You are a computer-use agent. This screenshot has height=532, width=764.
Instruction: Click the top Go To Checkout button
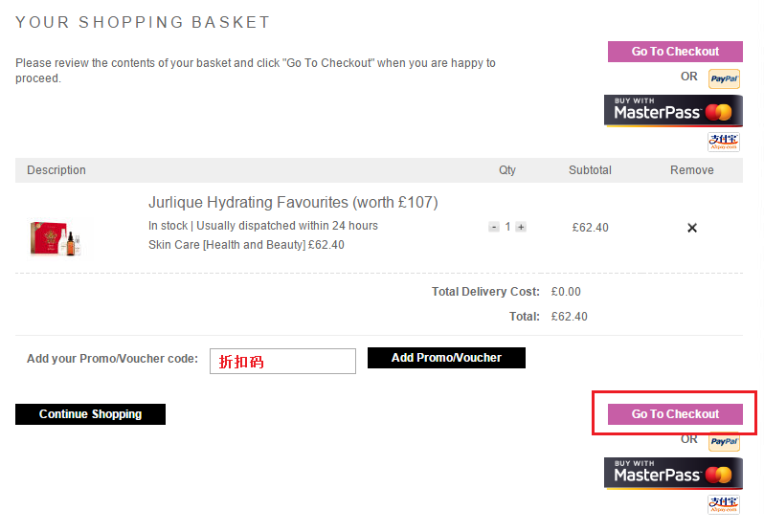pyautogui.click(x=675, y=52)
